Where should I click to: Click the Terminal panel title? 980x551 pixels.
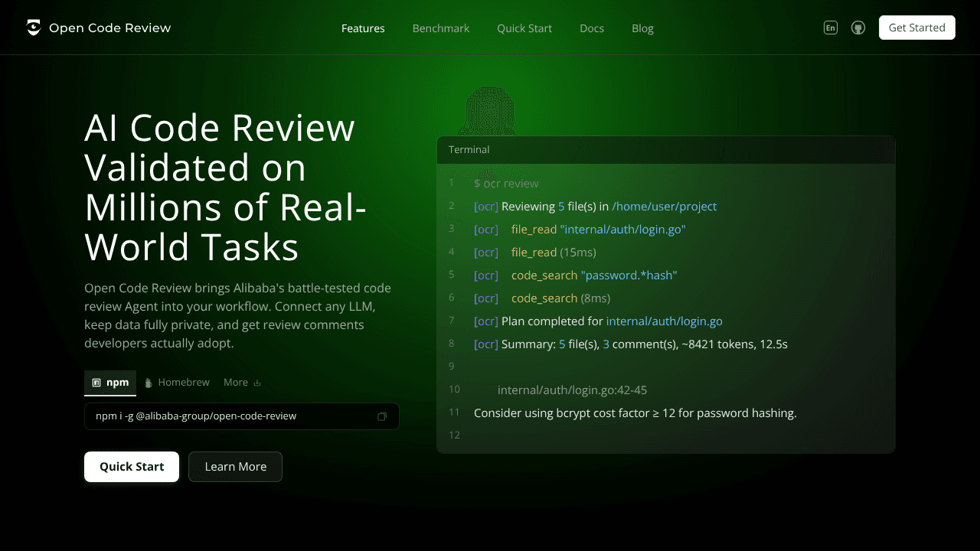point(469,150)
